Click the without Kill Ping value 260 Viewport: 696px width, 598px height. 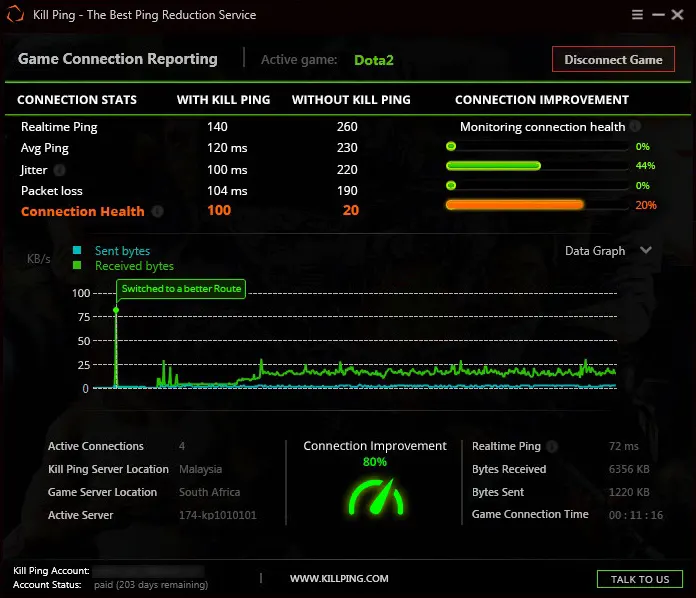point(347,127)
